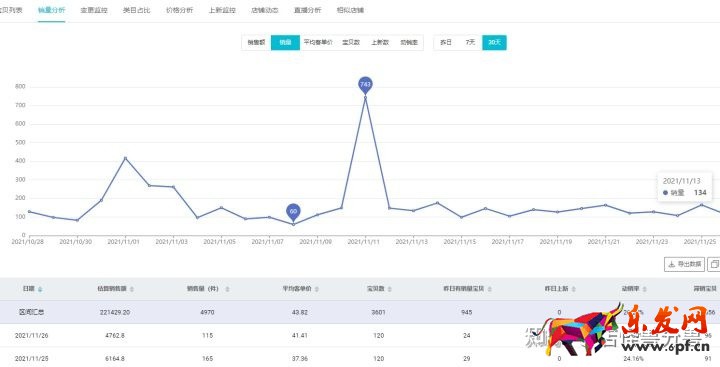Screen dimensions: 720x367
Task: Sort by 平均客单价 column arrows
Action: (317, 289)
